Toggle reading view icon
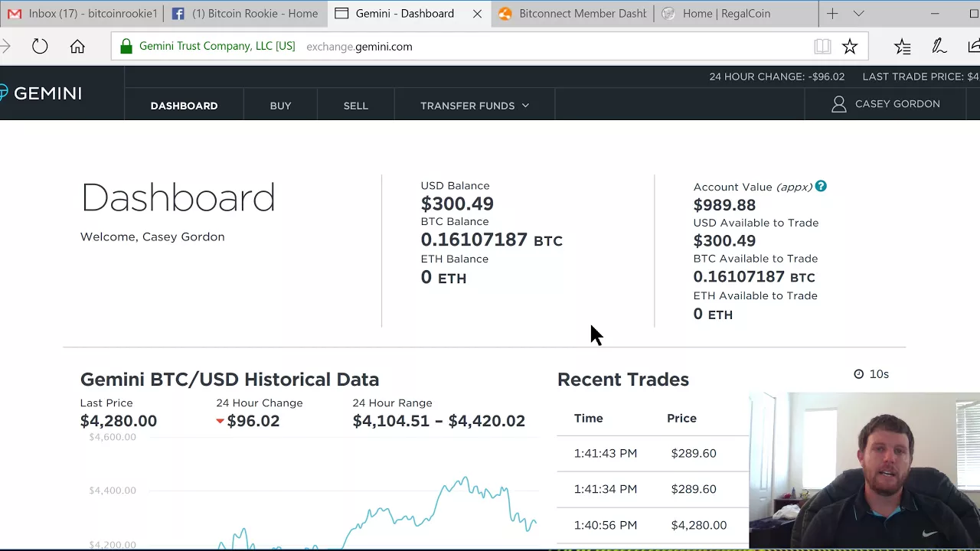Image resolution: width=980 pixels, height=551 pixels. point(822,47)
